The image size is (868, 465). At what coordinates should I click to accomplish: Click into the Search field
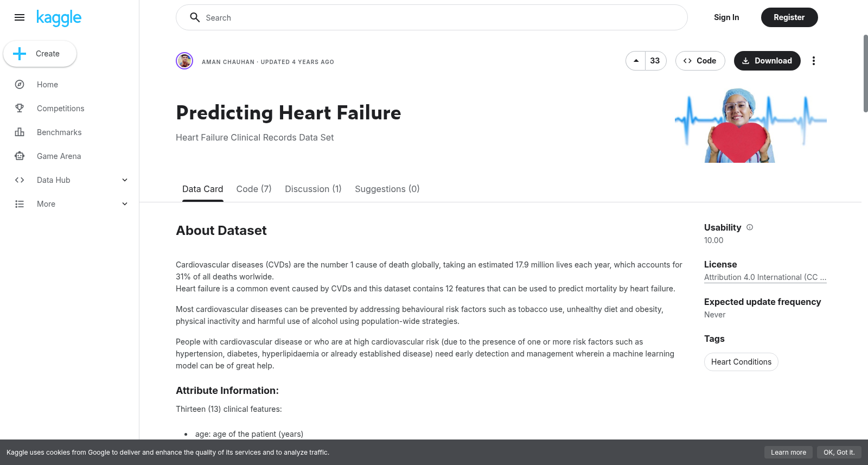pyautogui.click(x=432, y=17)
